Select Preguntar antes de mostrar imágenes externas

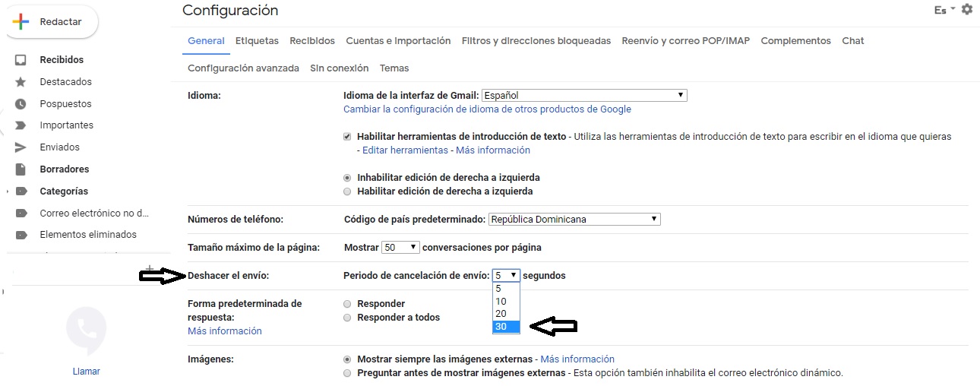pos(348,373)
